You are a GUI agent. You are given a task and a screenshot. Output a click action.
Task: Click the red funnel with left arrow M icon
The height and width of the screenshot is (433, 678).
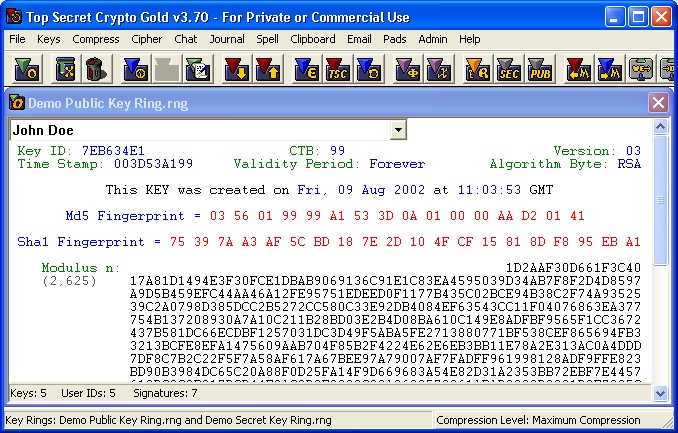tap(579, 69)
